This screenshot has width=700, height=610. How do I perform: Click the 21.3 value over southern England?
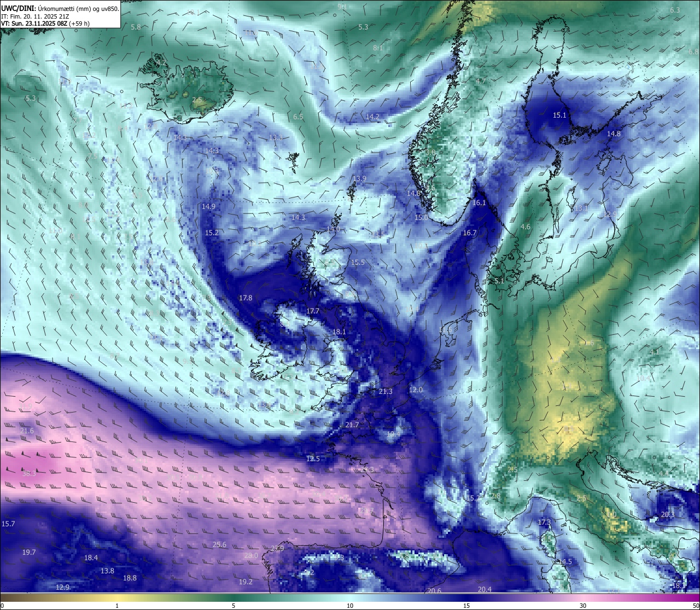click(386, 392)
